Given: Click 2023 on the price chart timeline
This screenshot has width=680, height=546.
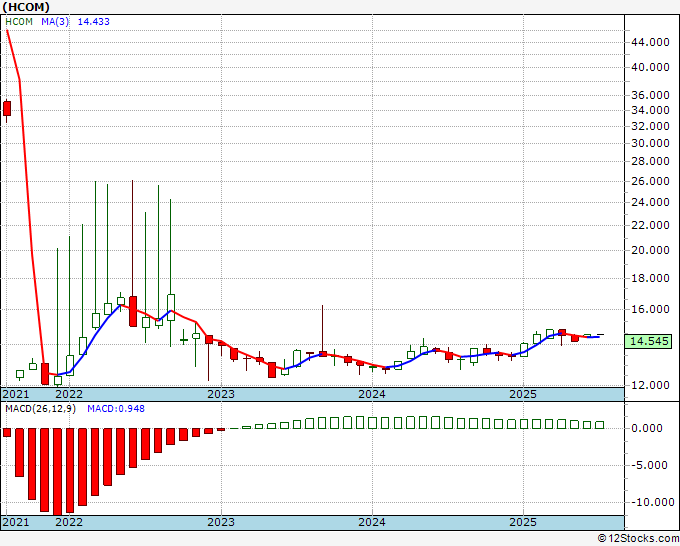Looking at the screenshot, I should (x=221, y=394).
